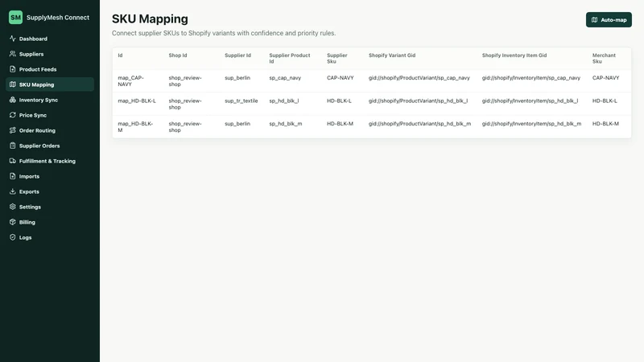
Task: Click sup_berlin in the map_CAP-NAVY row
Action: [x=237, y=77]
